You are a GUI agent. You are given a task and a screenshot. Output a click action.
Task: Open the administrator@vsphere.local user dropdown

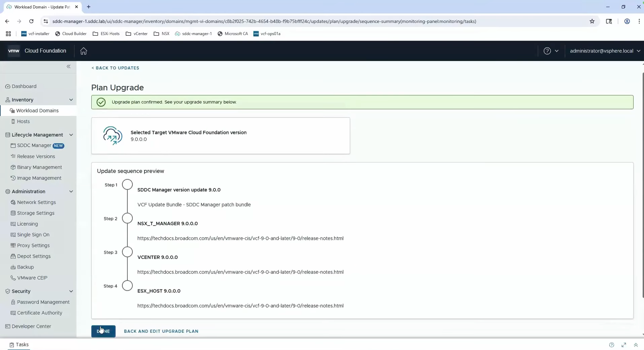[x=605, y=51]
